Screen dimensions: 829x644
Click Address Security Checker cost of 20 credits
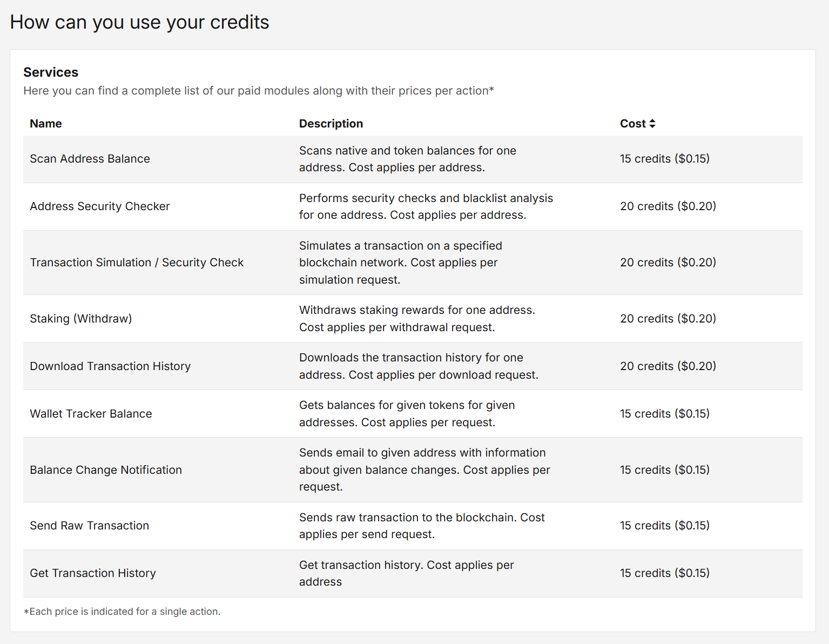coord(668,206)
